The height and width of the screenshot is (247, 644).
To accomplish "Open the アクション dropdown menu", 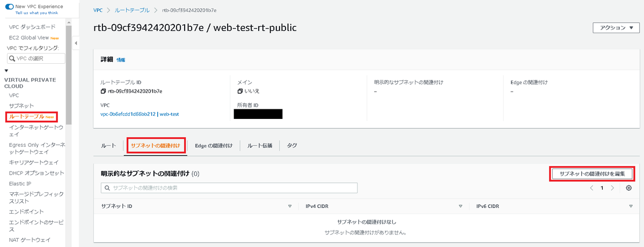I will click(616, 28).
